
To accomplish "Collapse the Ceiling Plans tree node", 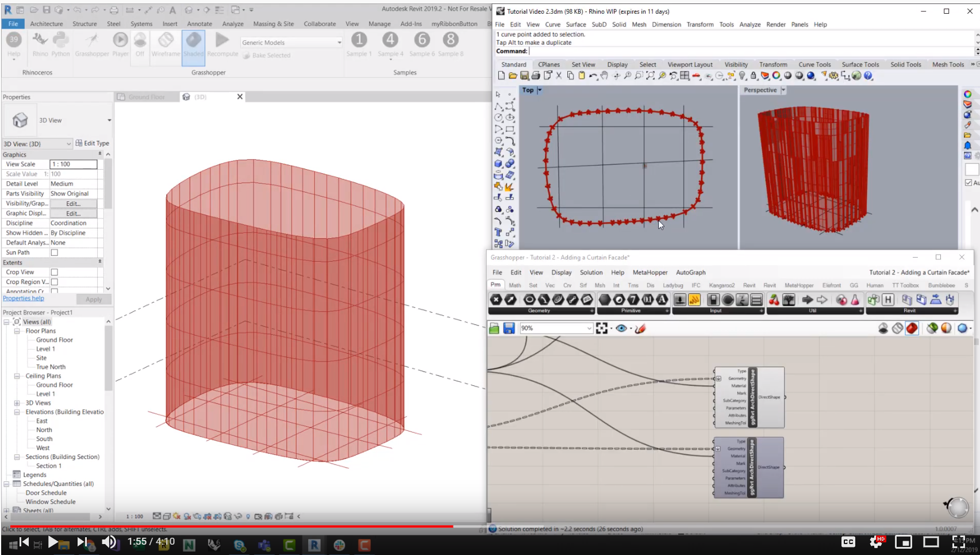I will pyautogui.click(x=17, y=376).
